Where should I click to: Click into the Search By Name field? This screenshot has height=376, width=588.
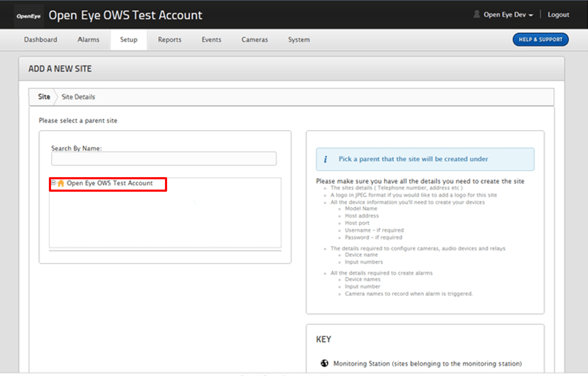(164, 159)
